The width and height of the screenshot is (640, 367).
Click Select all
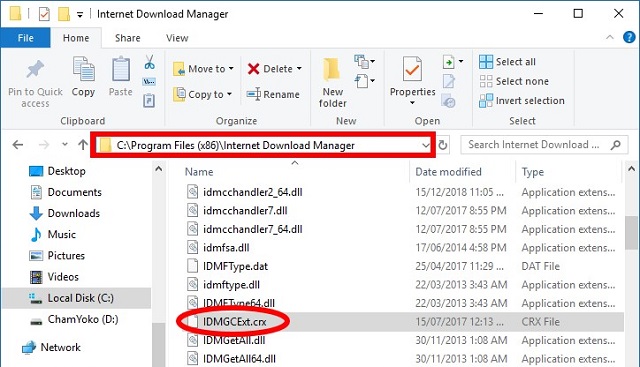[x=507, y=62]
